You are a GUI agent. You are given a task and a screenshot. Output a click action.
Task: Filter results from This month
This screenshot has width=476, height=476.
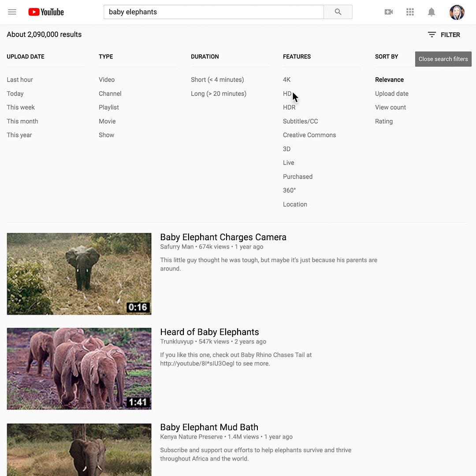coord(22,121)
